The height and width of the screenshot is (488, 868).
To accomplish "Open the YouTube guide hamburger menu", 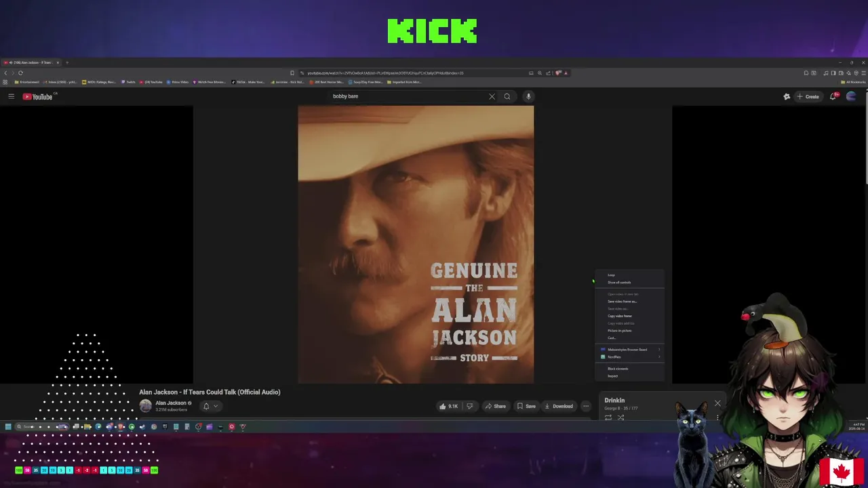I will [x=11, y=96].
